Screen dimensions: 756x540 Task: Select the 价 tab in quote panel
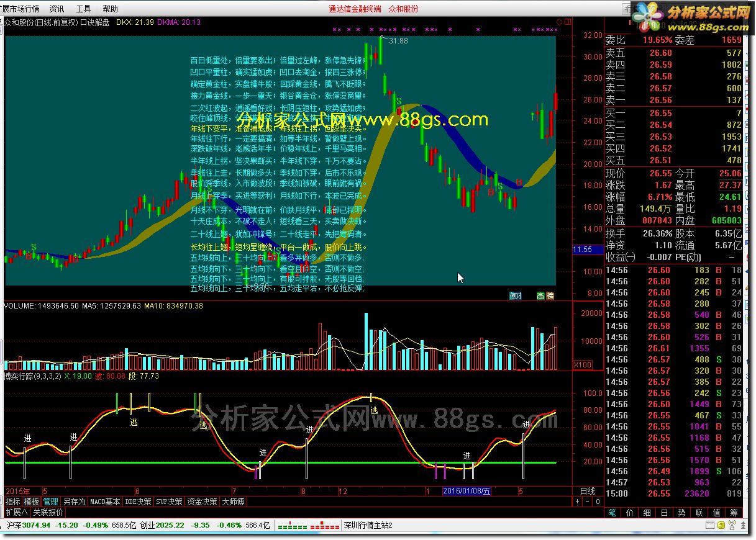630,513
